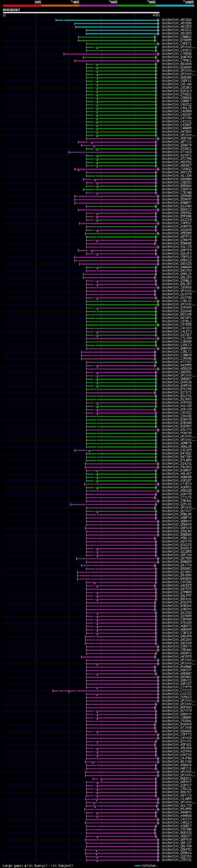This screenshot has width=197, height=868.
Task: Select the UniRef100_C7PWC1 label
Action: pyautogui.click(x=177, y=60)
